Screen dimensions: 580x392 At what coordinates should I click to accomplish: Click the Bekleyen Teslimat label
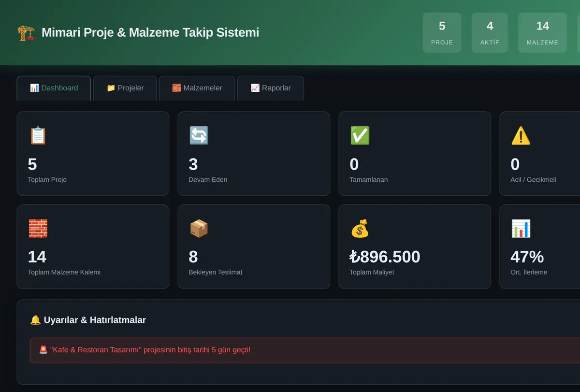pos(216,272)
